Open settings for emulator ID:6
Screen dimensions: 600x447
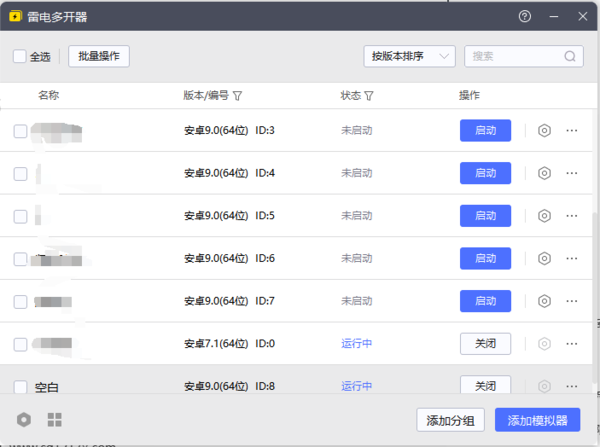pyautogui.click(x=544, y=259)
